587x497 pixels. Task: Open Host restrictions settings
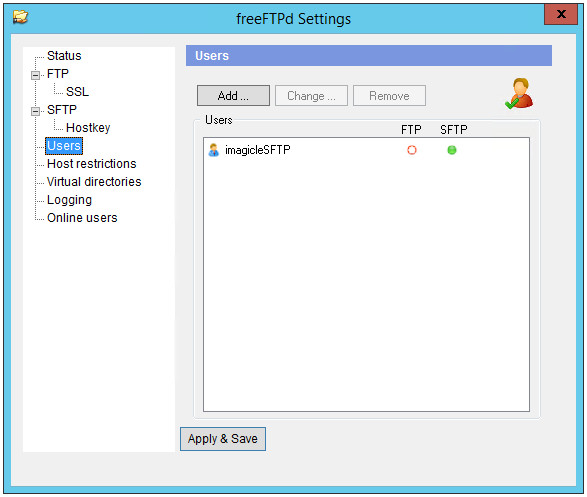92,164
